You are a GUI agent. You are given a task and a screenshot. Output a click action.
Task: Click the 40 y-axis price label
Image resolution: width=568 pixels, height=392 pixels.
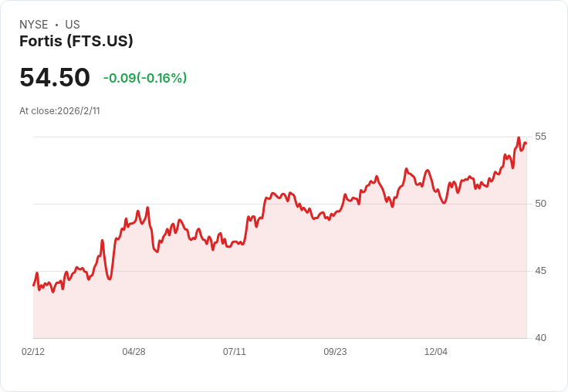[x=540, y=338]
